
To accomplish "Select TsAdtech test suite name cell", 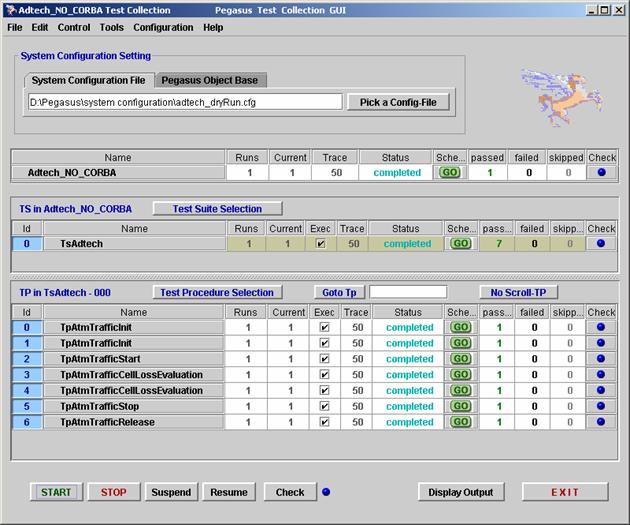I will pyautogui.click(x=135, y=244).
